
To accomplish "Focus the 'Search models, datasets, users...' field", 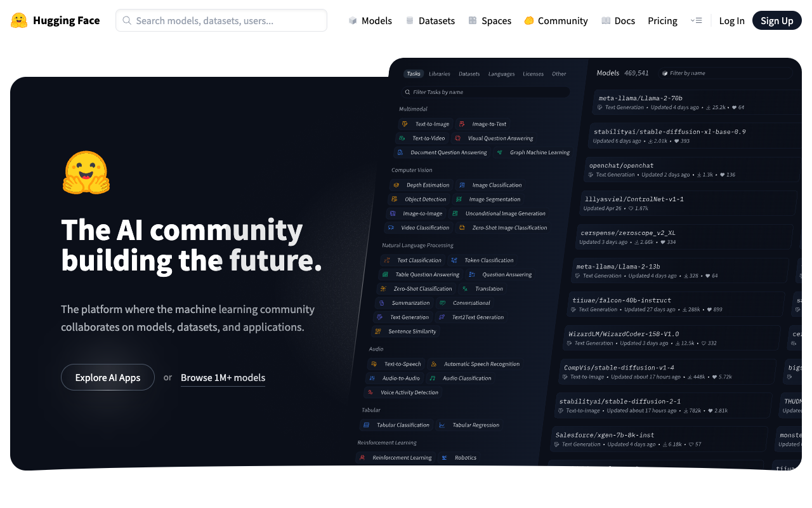I will tap(221, 20).
